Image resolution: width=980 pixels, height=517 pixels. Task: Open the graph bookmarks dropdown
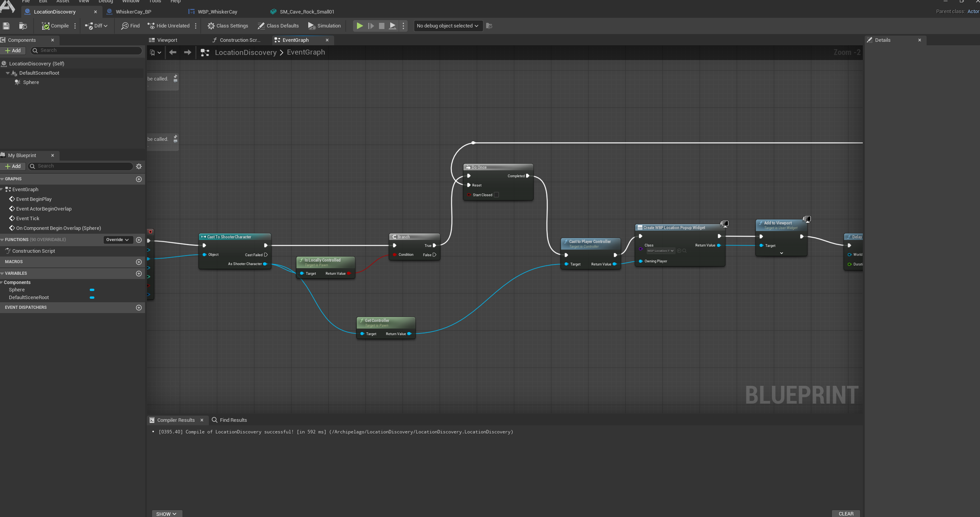pos(155,53)
